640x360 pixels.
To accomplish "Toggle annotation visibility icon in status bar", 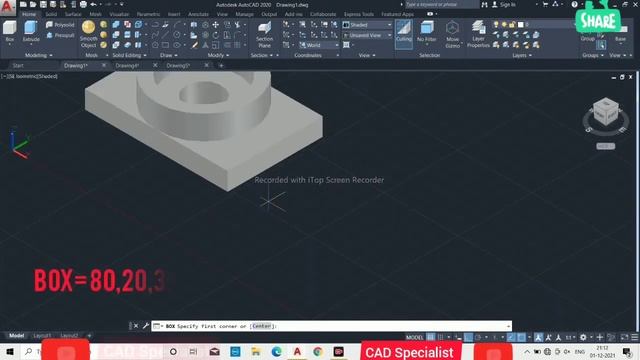I will click(538, 337).
